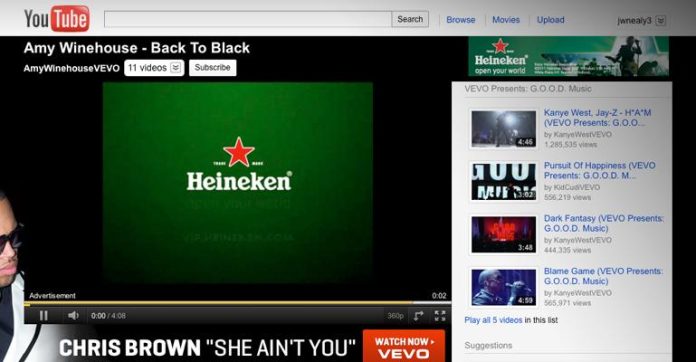The image size is (696, 362).
Task: Click the pop-out player icon
Action: tap(419, 315)
